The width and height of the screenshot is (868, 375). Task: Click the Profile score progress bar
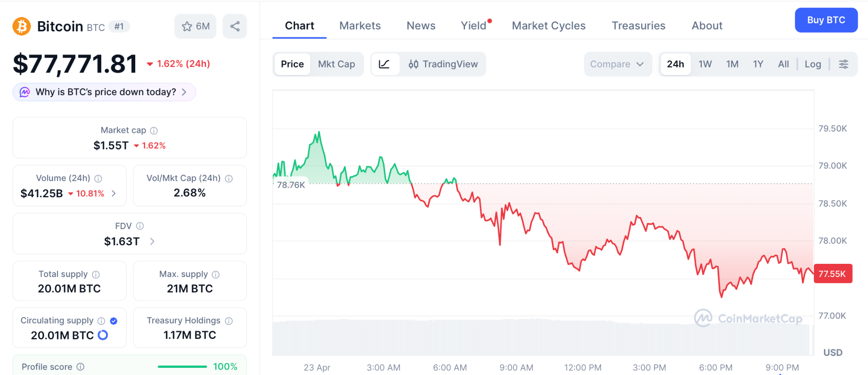pyautogui.click(x=182, y=367)
